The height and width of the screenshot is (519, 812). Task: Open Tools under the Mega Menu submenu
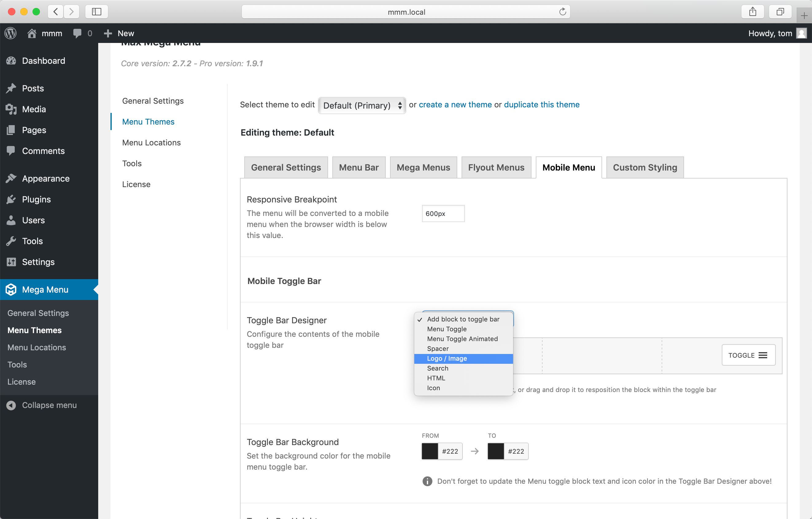coord(17,365)
